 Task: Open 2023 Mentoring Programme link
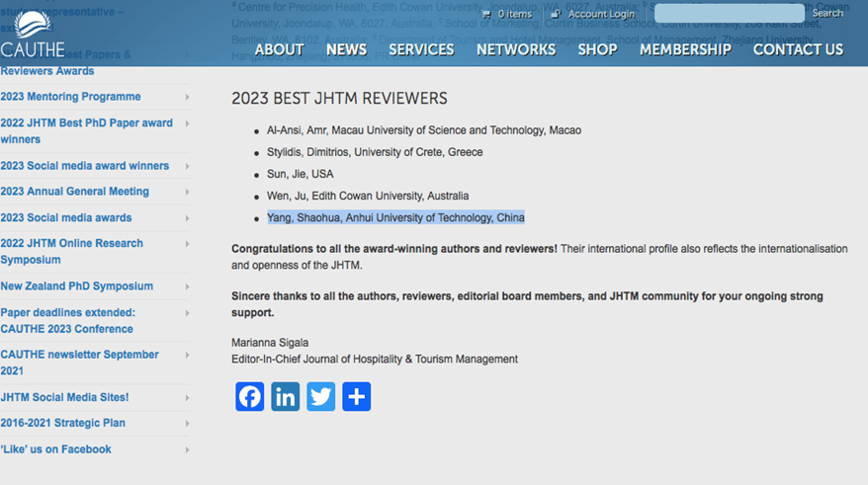(x=70, y=97)
